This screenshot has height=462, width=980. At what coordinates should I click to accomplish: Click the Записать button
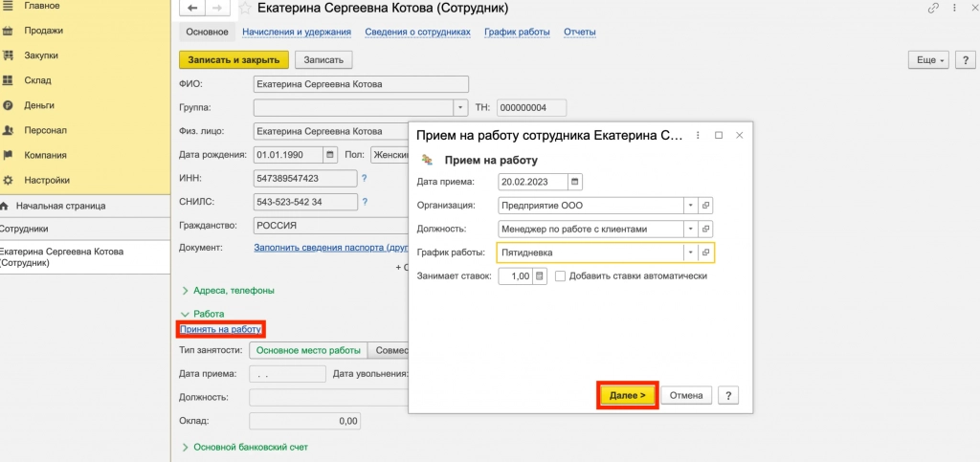tap(323, 60)
